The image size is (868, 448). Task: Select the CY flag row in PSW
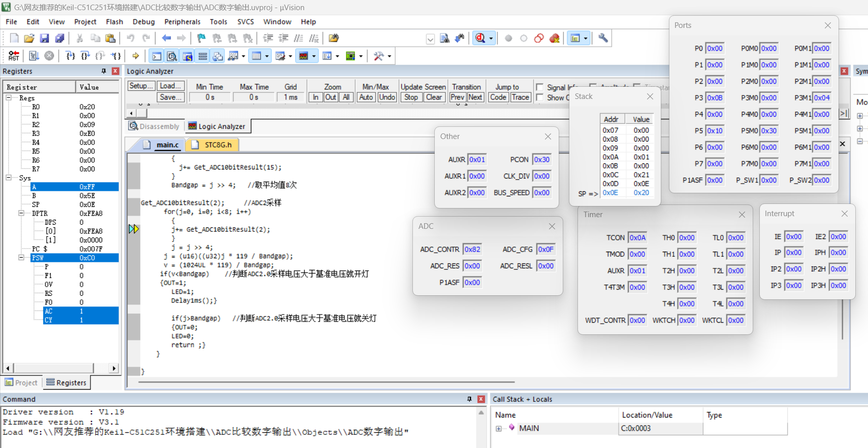(x=81, y=320)
